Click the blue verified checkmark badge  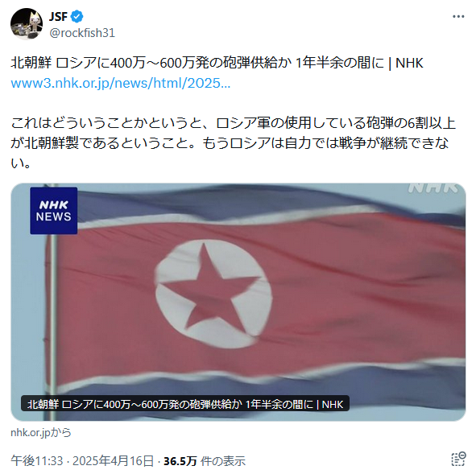coord(77,16)
